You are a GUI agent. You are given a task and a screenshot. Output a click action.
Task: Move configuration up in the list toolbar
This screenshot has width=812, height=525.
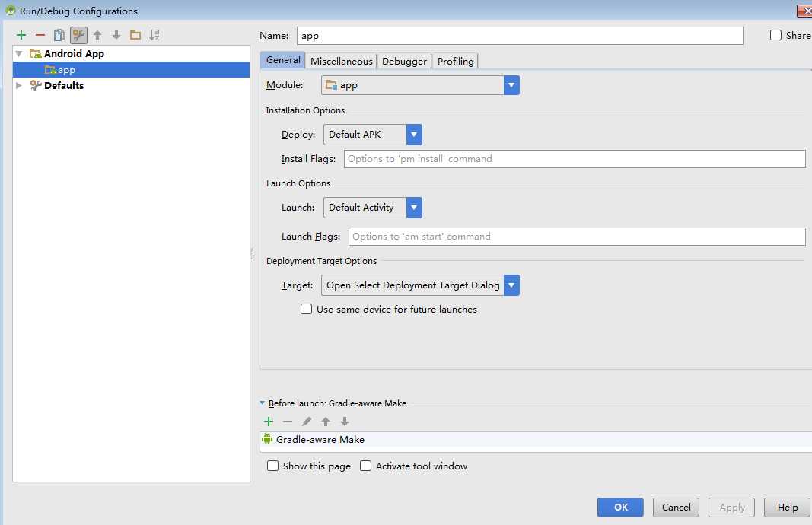point(97,35)
